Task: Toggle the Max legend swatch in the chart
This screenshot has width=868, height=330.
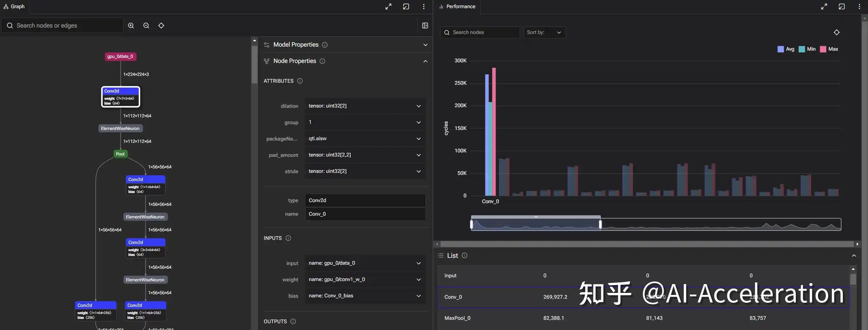Action: tap(823, 49)
